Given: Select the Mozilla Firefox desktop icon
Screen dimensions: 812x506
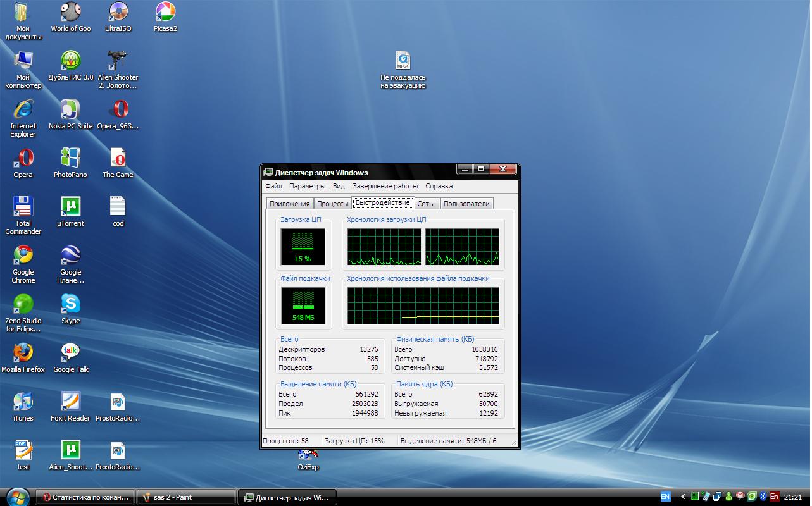Looking at the screenshot, I should [23, 354].
